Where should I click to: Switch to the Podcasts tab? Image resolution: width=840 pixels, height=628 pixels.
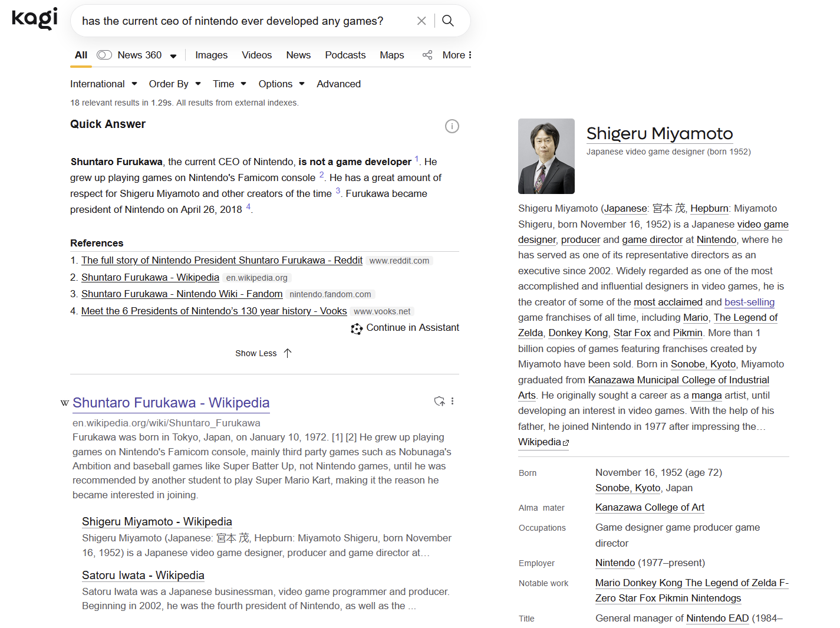[345, 55]
